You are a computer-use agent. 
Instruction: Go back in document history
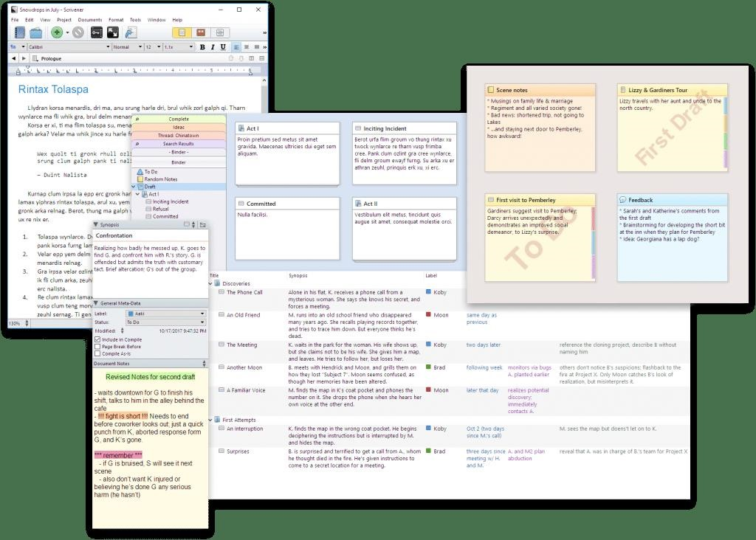[x=13, y=58]
